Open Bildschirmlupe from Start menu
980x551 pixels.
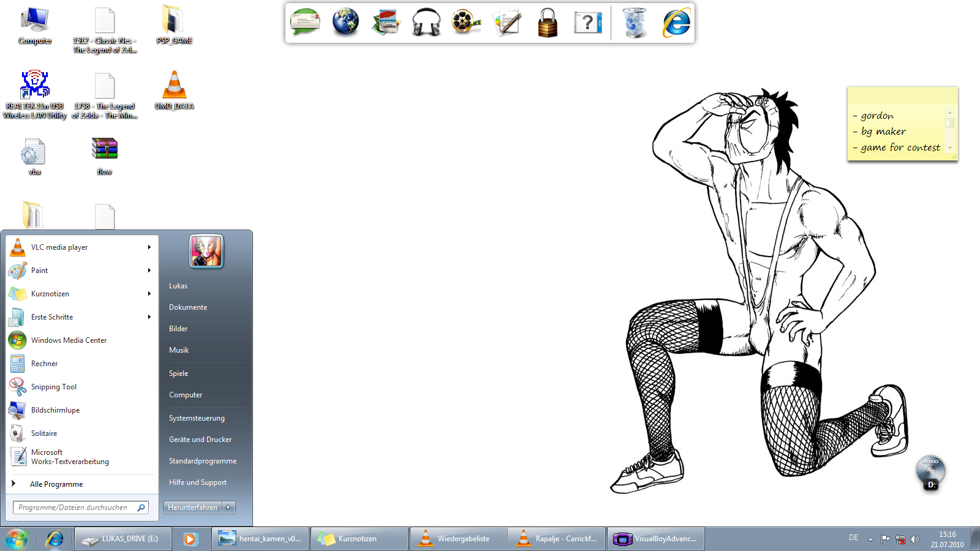pyautogui.click(x=81, y=410)
